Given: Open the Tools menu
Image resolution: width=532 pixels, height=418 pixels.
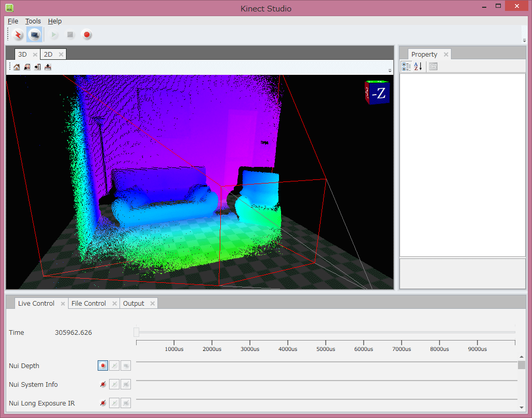Looking at the screenshot, I should click(33, 21).
